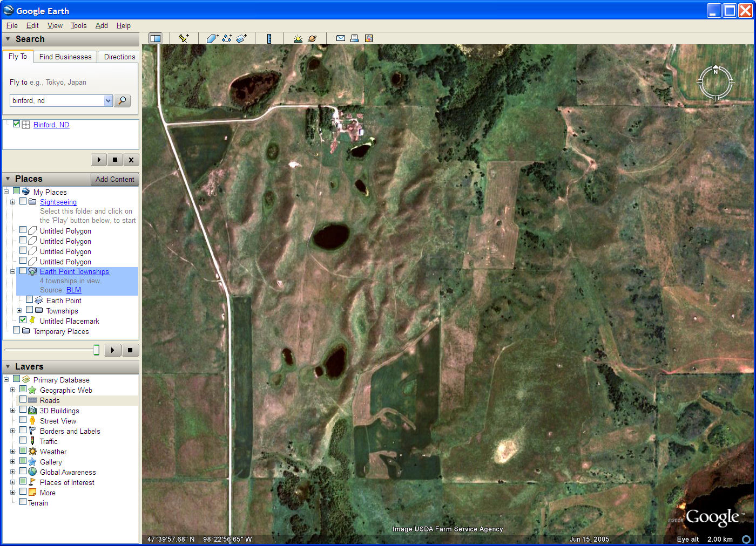This screenshot has width=756, height=546.
Task: Enable the Terrain layer checkbox
Action: pos(23,502)
